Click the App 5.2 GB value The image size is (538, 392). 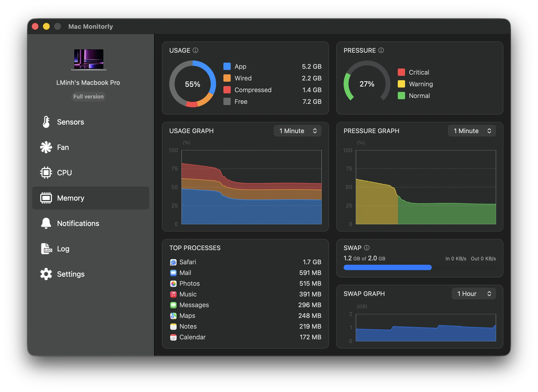312,66
